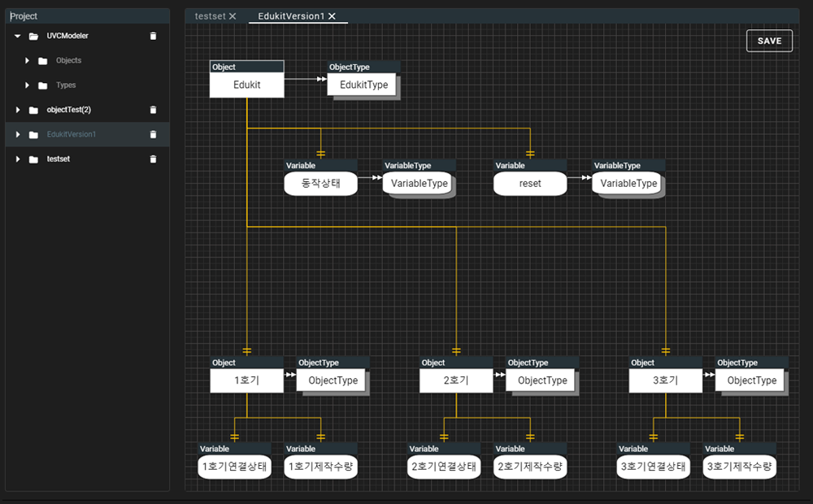Select the Edukit object node
Viewport: 813px width, 504px height.
point(247,85)
